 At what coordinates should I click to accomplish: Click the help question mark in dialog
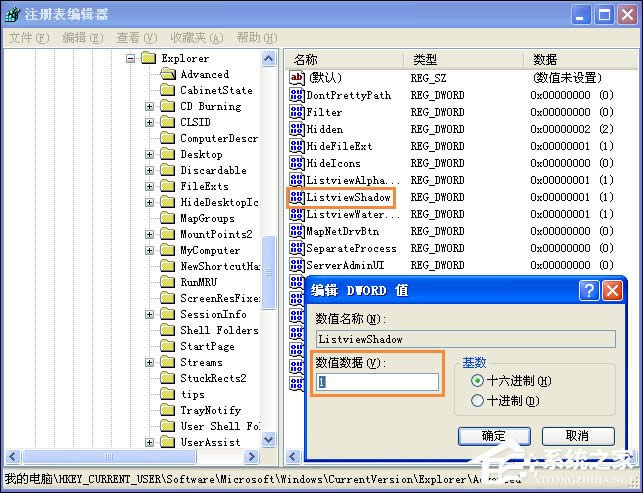click(x=589, y=291)
